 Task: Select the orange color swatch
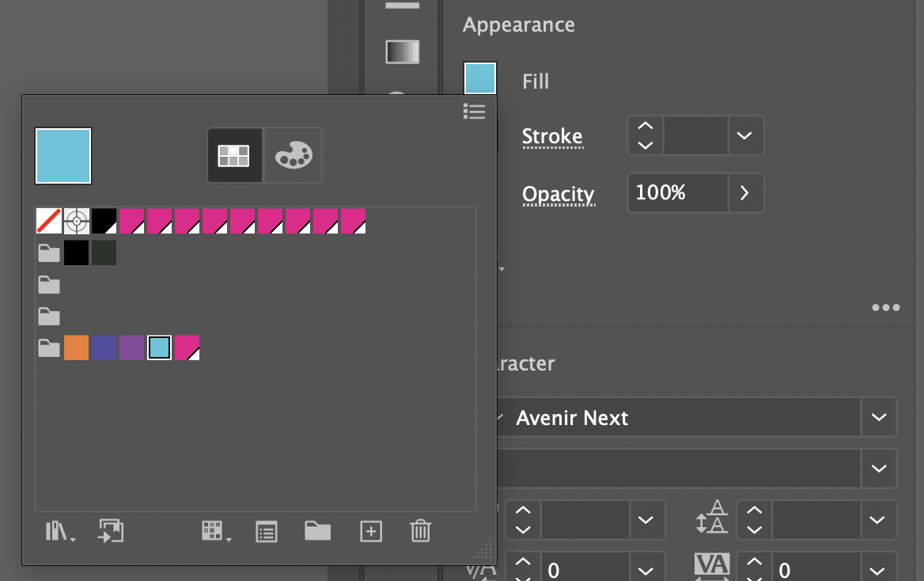tap(76, 347)
